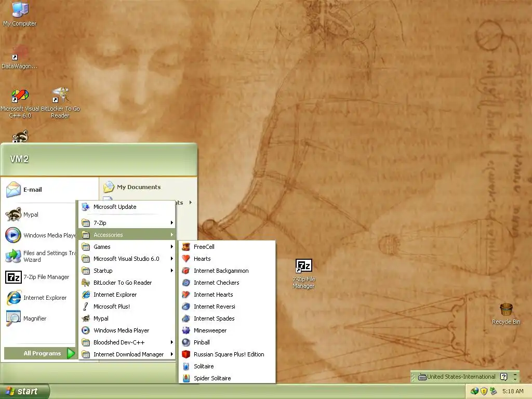Launch Hearts game

227,259
